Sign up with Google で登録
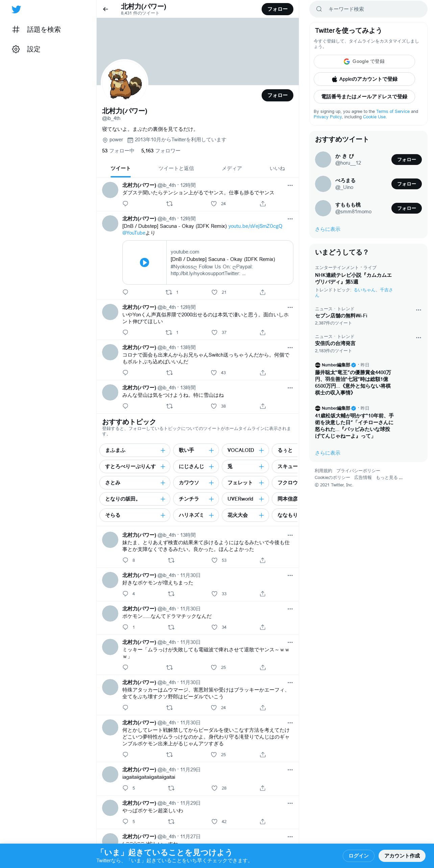Image resolution: width=434 pixels, height=868 pixels. (x=364, y=61)
